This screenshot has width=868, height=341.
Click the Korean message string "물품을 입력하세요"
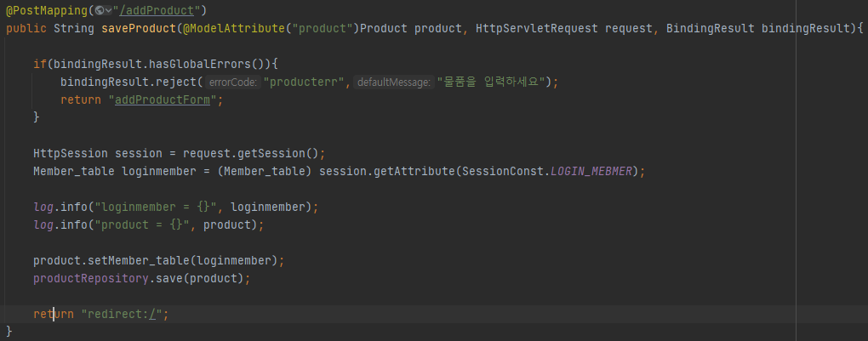coord(492,82)
